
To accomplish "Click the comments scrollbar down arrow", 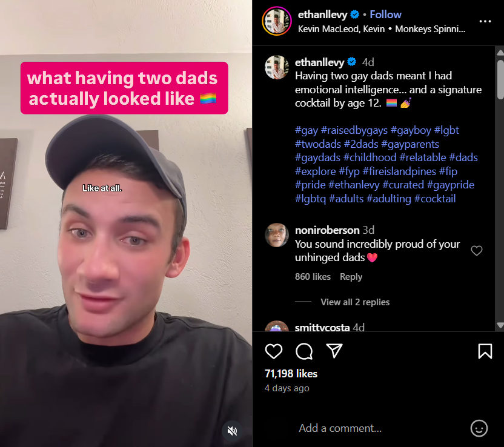I will point(500,325).
